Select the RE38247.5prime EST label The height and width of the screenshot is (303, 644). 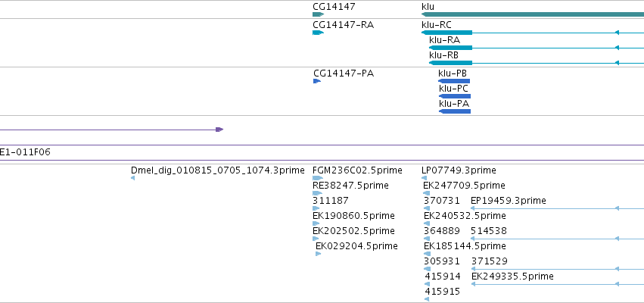pos(350,186)
